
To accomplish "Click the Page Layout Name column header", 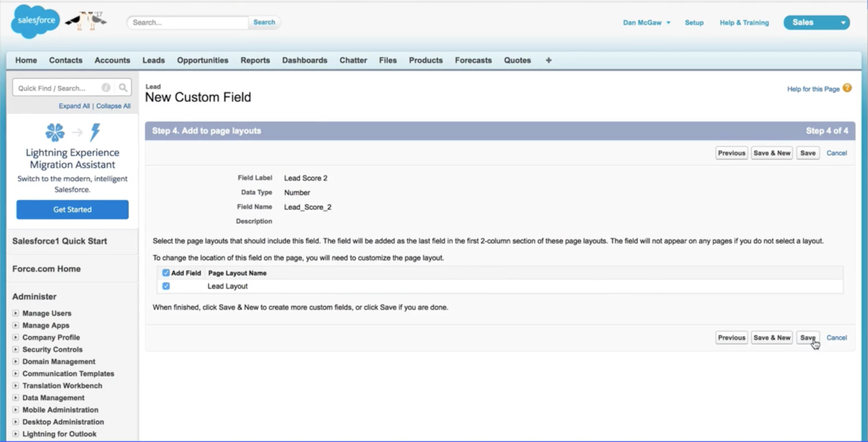I will tap(238, 273).
